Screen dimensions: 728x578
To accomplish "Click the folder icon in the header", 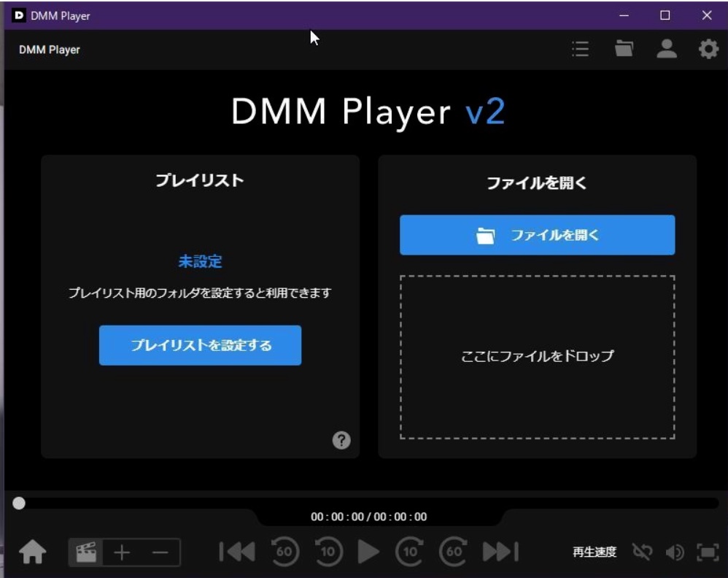I will click(624, 48).
